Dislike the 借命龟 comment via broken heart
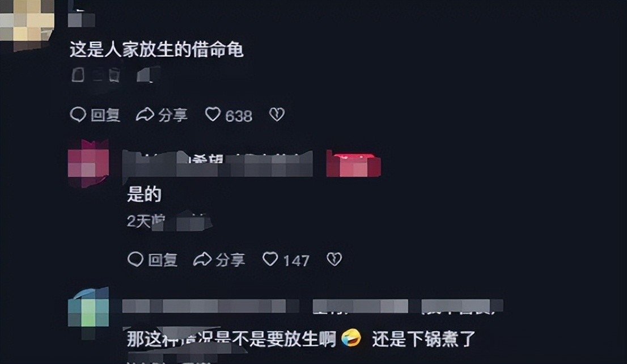This screenshot has height=364, width=627. click(277, 115)
